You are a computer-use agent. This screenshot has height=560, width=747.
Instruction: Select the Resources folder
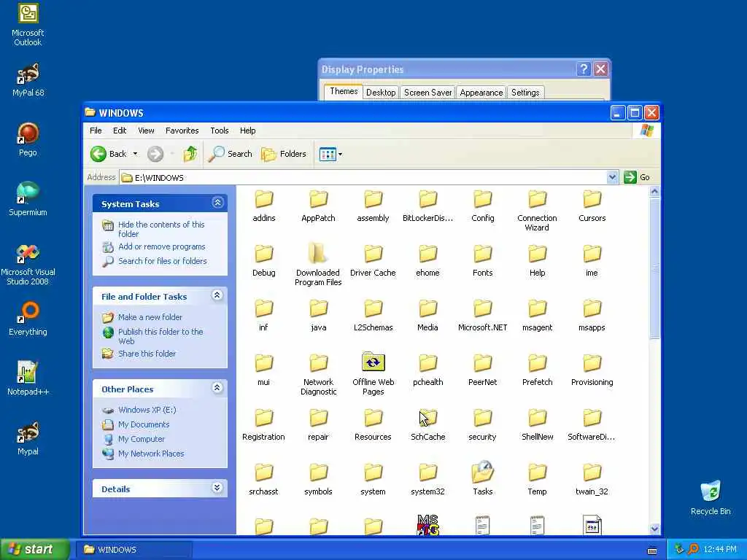pyautogui.click(x=373, y=426)
